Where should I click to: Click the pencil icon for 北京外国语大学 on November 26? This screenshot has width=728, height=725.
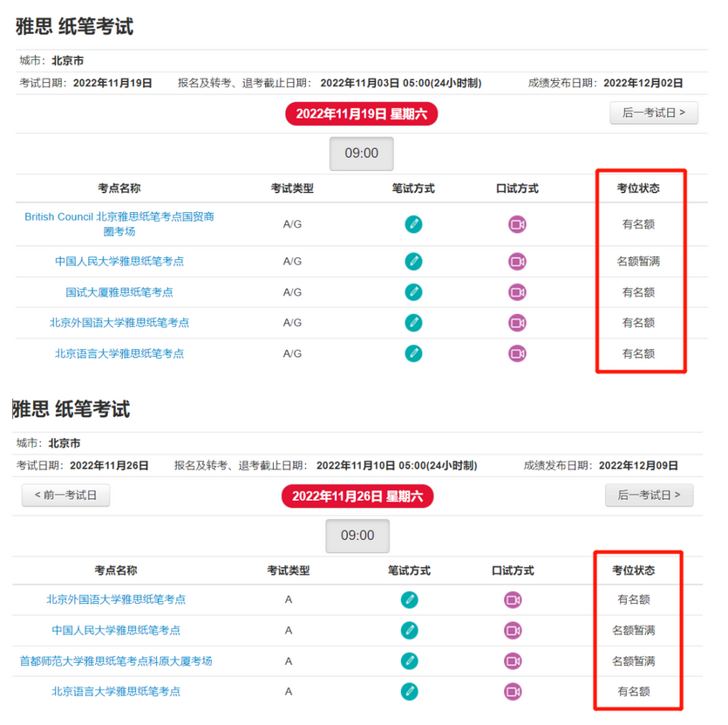(410, 599)
